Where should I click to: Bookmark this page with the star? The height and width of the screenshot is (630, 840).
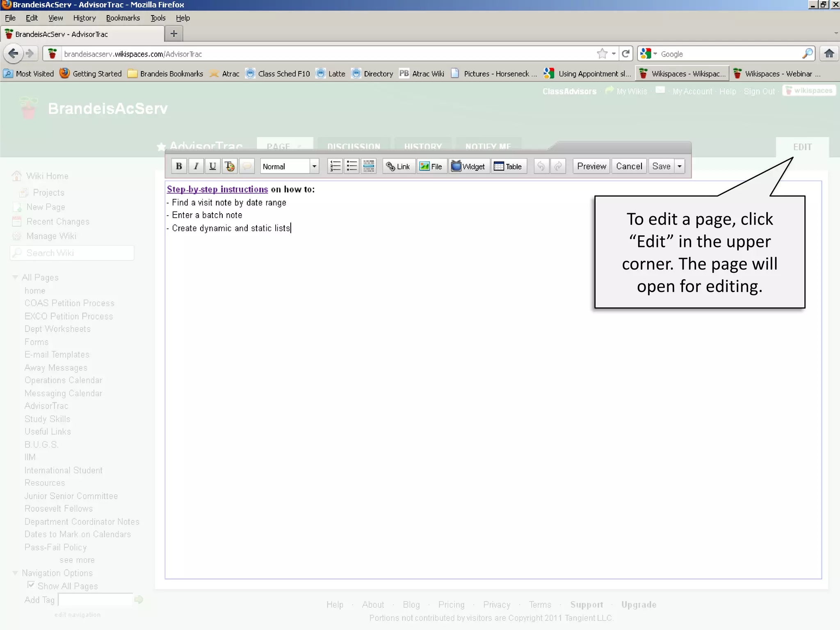pyautogui.click(x=602, y=54)
